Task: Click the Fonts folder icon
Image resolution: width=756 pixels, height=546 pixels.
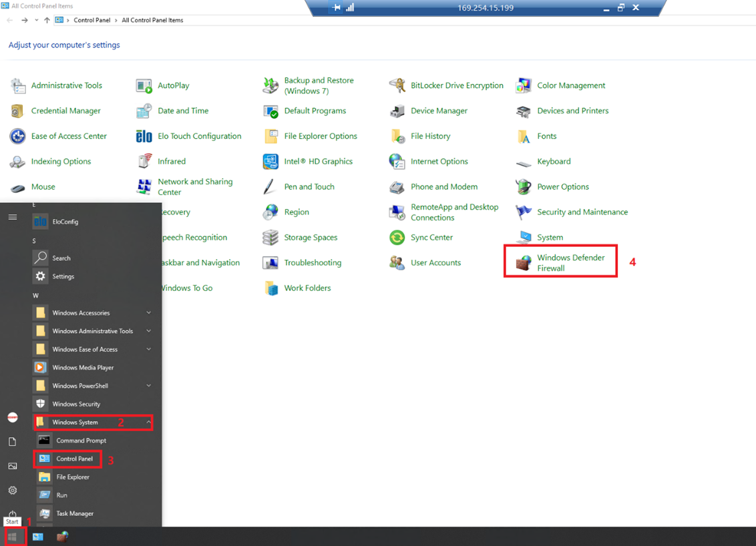Action: coord(524,136)
